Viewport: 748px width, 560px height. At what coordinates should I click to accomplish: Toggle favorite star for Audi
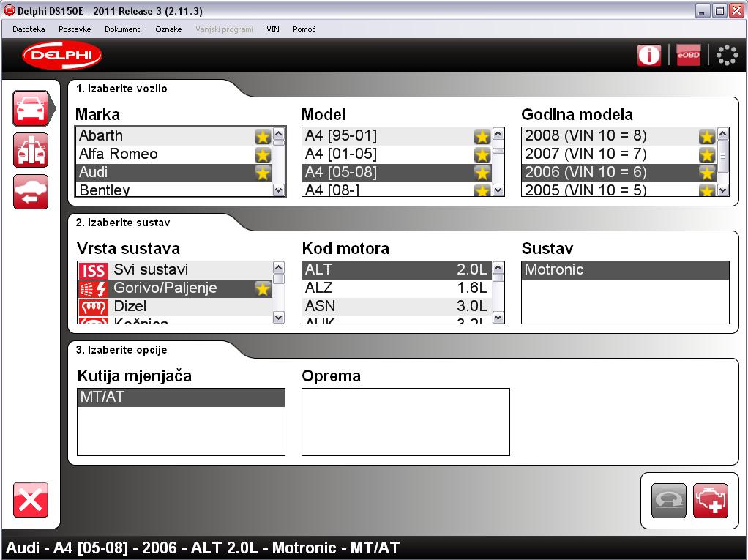(x=262, y=173)
